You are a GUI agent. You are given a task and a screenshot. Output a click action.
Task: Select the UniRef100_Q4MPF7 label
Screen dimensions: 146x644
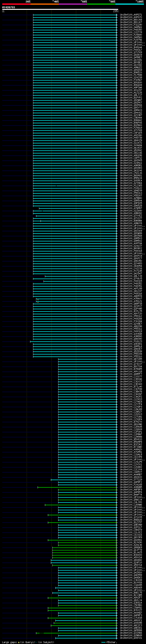[x=131, y=374]
